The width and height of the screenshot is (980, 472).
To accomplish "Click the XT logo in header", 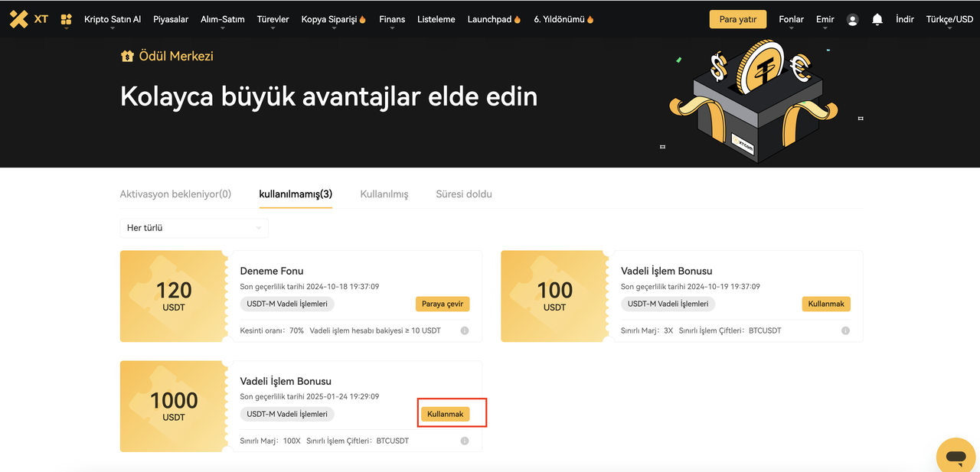I will 29,19.
